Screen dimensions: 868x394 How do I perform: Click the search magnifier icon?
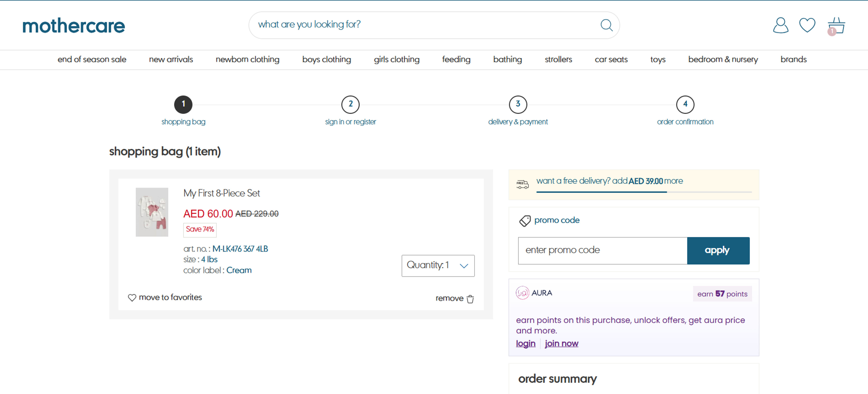[x=606, y=25]
